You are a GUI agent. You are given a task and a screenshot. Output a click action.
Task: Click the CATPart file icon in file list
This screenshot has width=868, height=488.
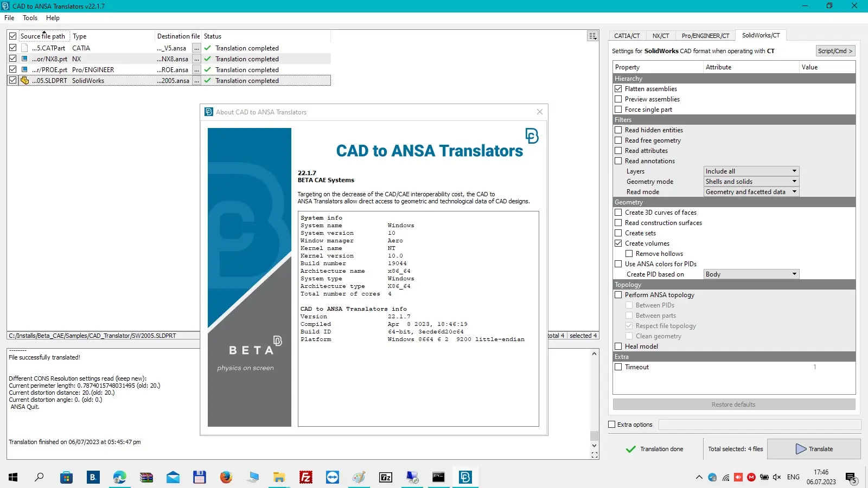pos(24,48)
